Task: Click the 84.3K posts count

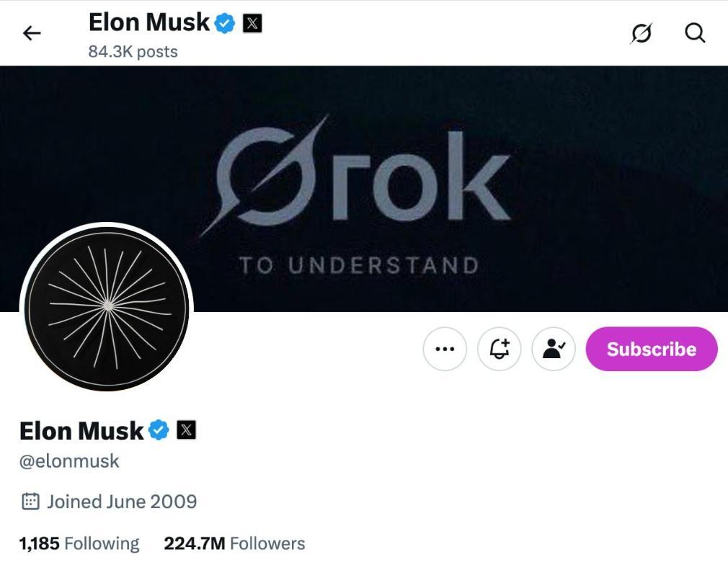Action: [133, 52]
